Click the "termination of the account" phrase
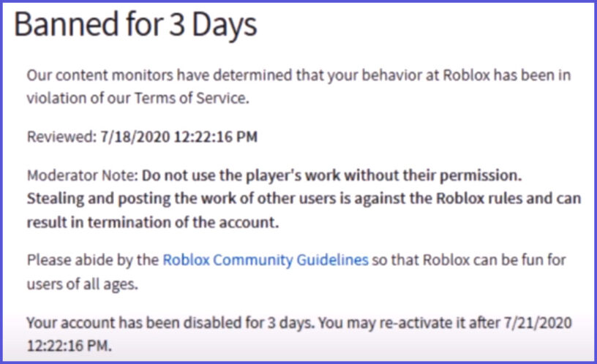597x364 pixels. [x=182, y=222]
